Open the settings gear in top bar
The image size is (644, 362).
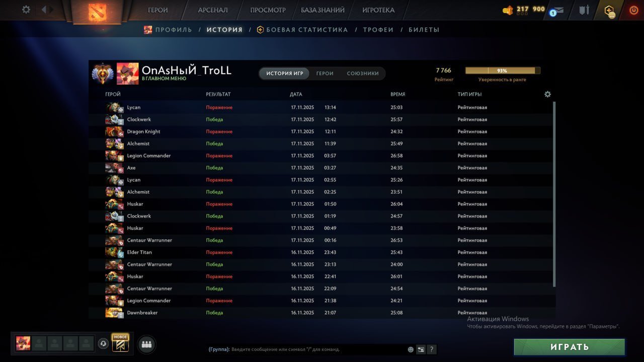pyautogui.click(x=26, y=10)
